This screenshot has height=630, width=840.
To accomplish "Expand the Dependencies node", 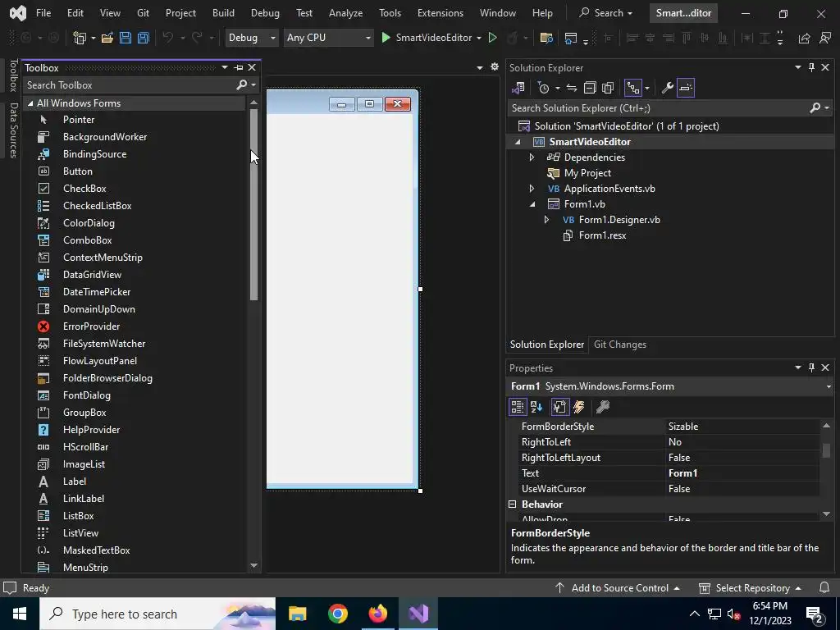I will point(532,157).
